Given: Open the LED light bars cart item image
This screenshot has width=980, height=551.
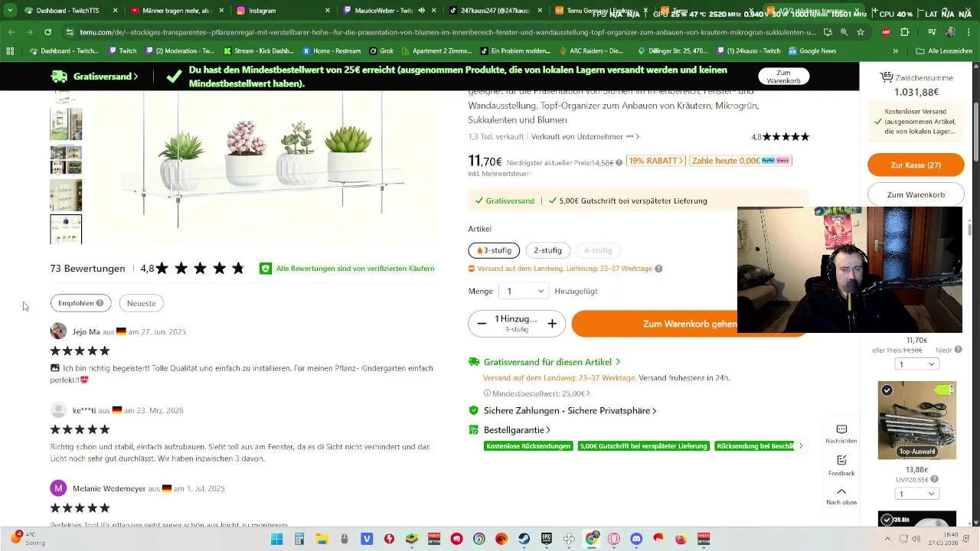Looking at the screenshot, I should 916,421.
